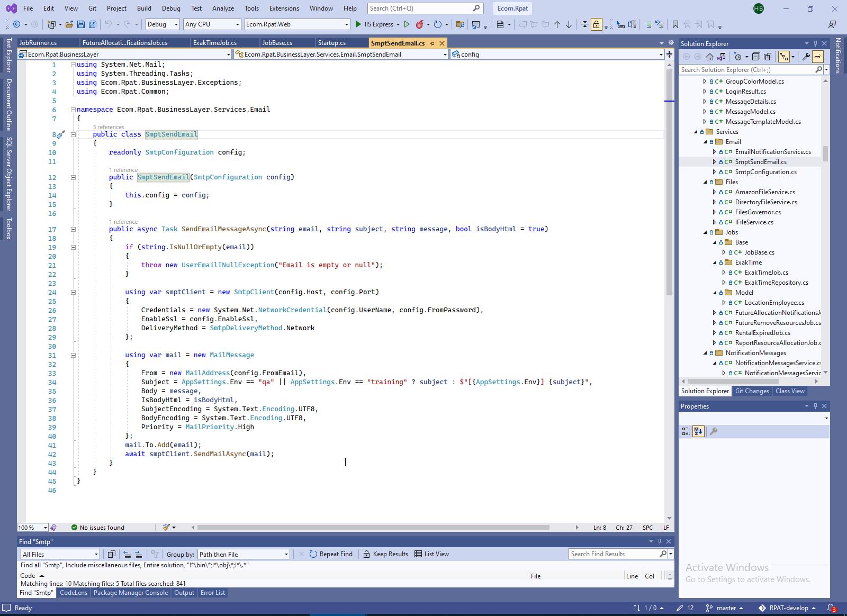847x616 pixels.
Task: Toggle List View in Find results
Action: tap(431, 554)
